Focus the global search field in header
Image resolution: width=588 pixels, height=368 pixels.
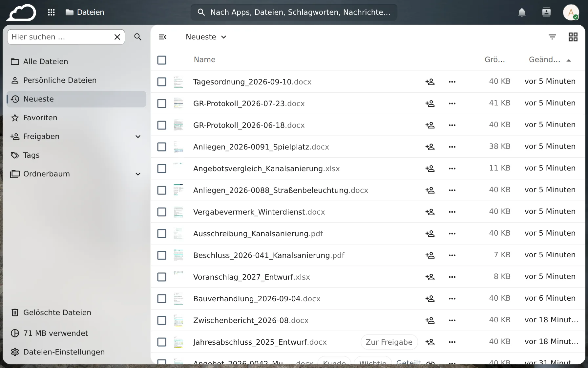(294, 12)
